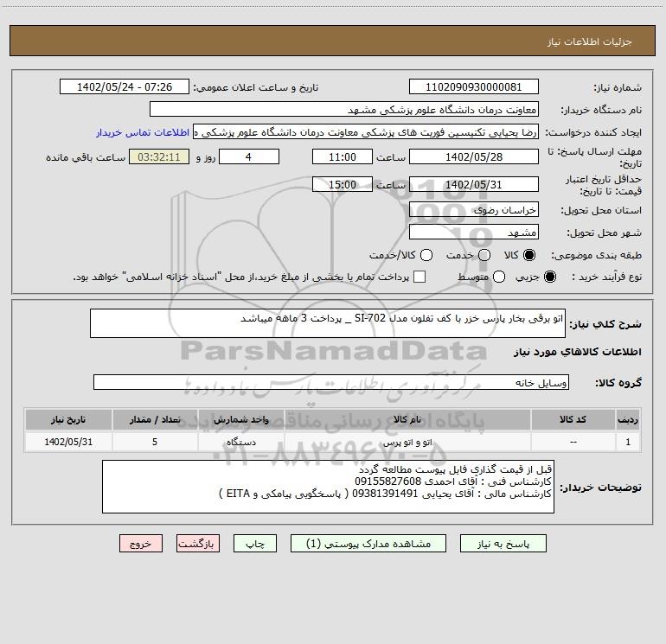Click the شماره نیاز number field
This screenshot has width=666, height=644.
coord(474,86)
